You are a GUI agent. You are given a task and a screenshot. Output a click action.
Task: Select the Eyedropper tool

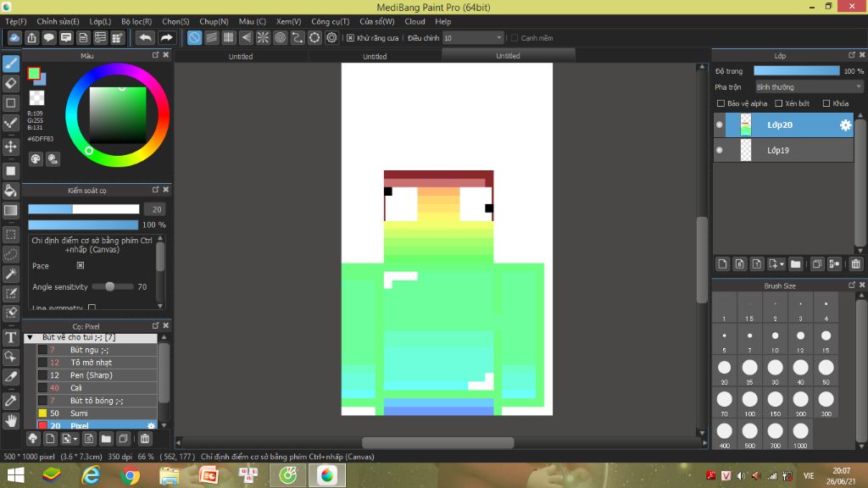coord(11,401)
